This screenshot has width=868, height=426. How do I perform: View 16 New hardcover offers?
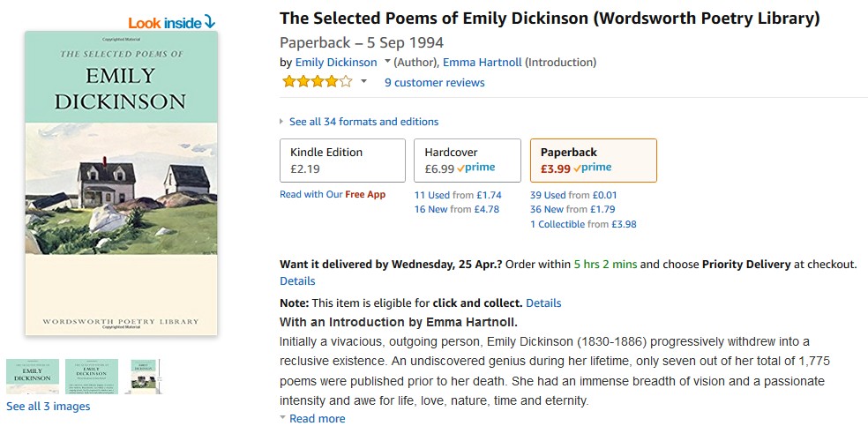click(430, 210)
